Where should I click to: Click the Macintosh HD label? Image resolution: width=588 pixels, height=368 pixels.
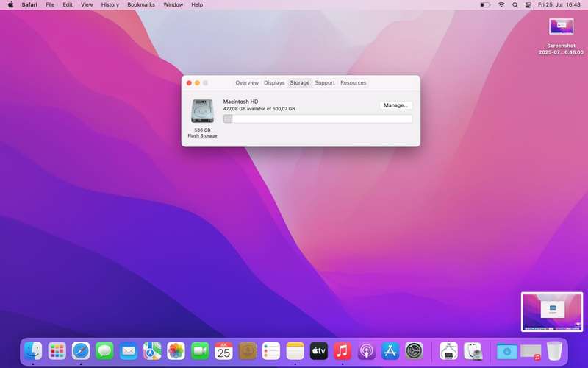pyautogui.click(x=241, y=102)
